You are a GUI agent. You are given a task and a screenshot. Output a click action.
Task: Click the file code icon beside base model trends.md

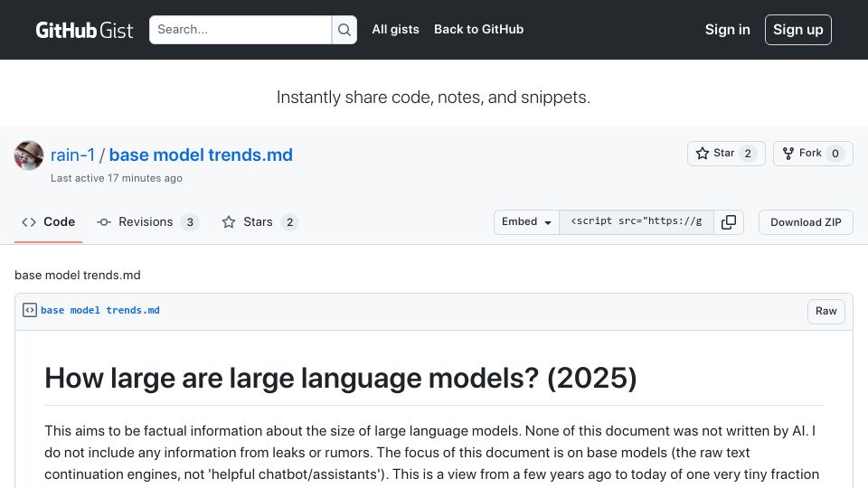pyautogui.click(x=30, y=310)
